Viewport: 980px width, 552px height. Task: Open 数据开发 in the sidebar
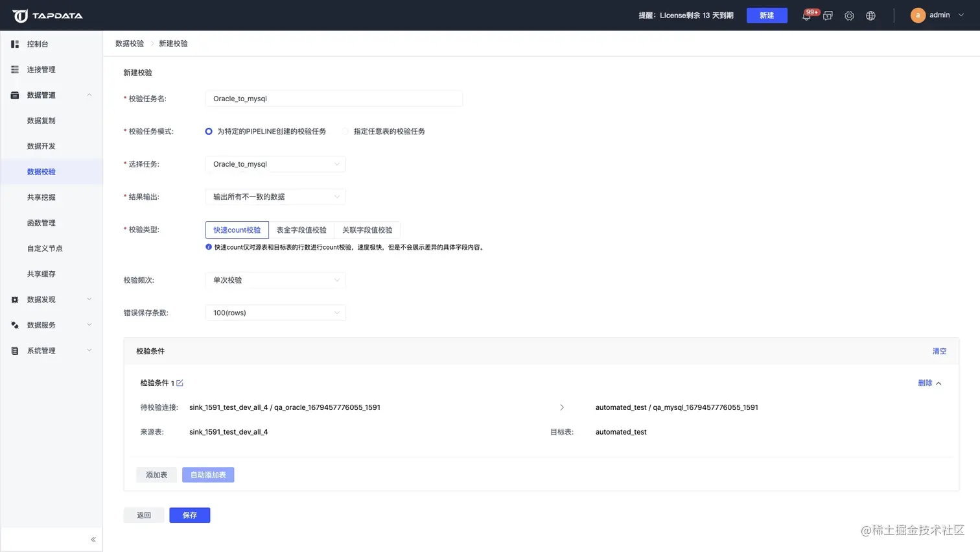(x=41, y=147)
